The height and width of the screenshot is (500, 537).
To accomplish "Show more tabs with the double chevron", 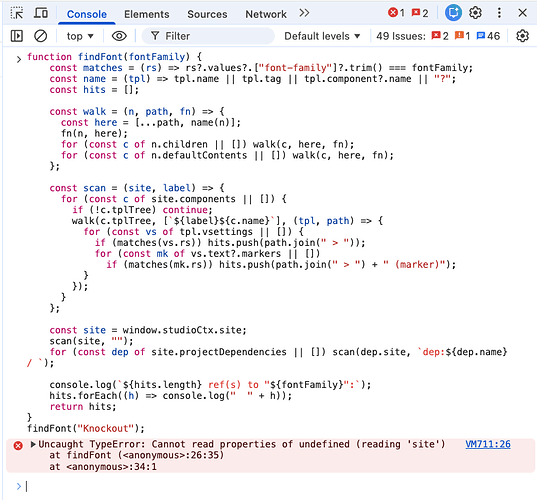I will point(304,13).
